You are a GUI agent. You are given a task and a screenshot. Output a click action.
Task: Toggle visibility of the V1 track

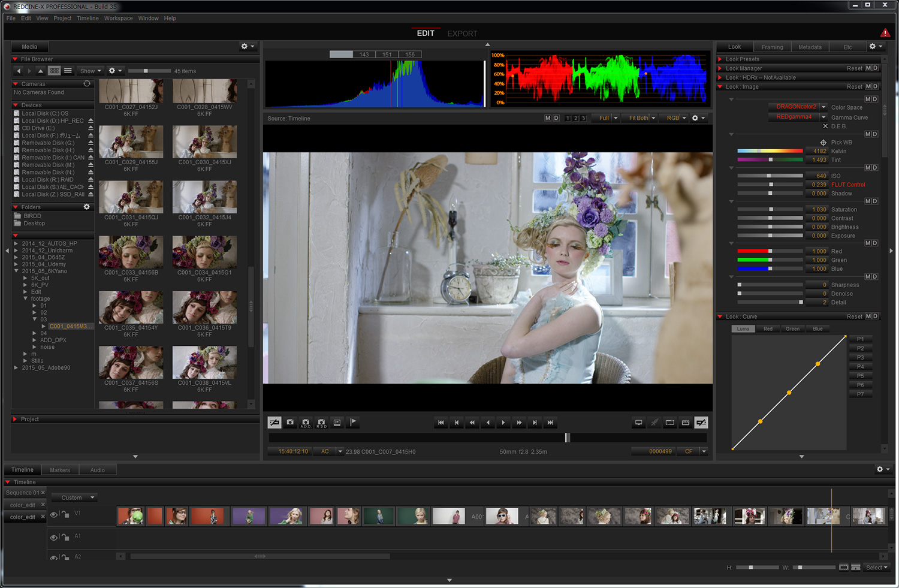pyautogui.click(x=54, y=514)
